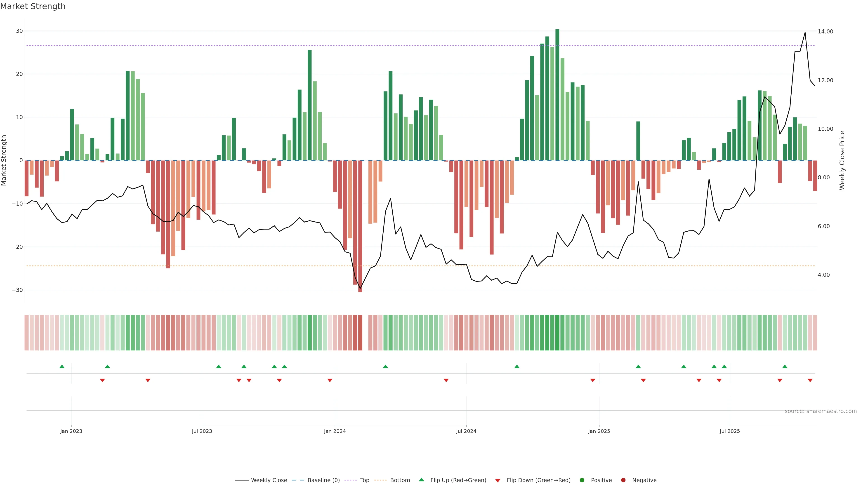Click the first green flip-up marker

[62, 366]
